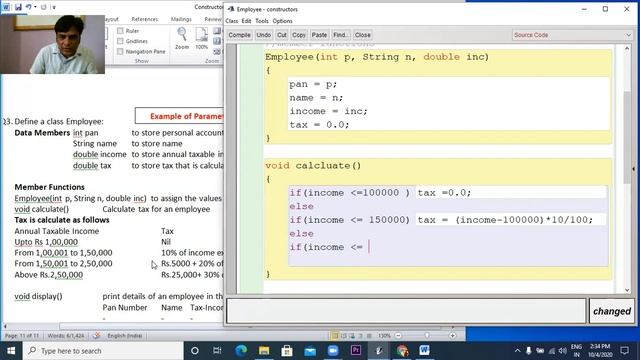Click on the 'tax = 0.0;' constructor line
This screenshot has height=360, width=640.
319,125
